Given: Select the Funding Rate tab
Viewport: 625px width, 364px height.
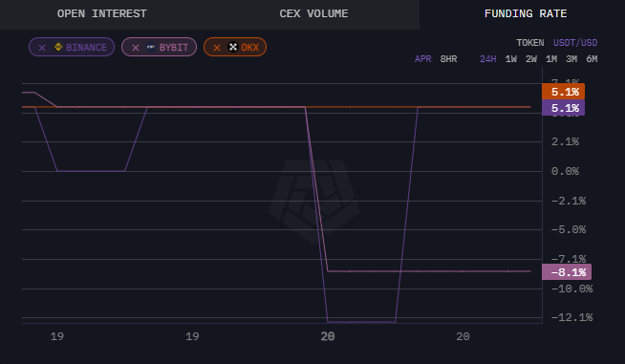Looking at the screenshot, I should coord(526,14).
